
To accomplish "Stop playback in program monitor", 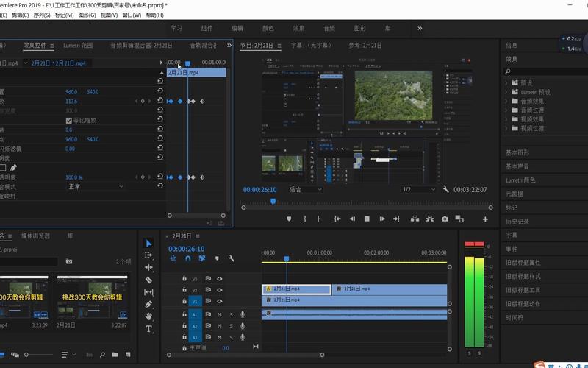I will (367, 219).
